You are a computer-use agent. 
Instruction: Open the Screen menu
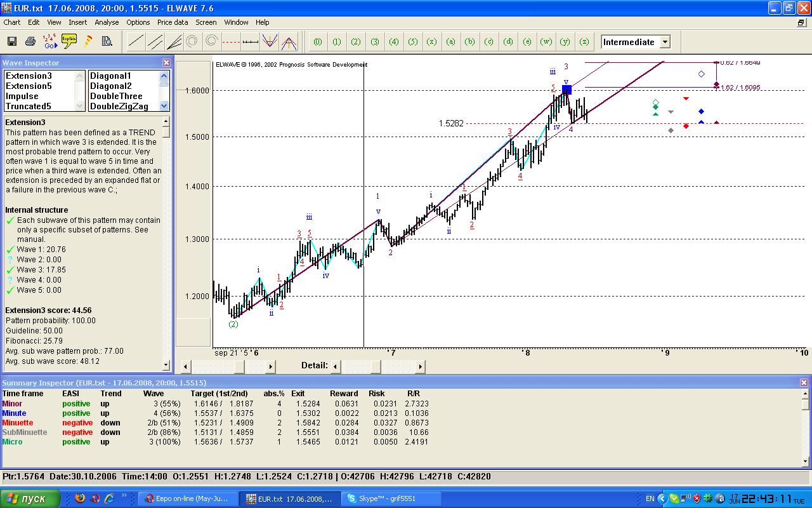tap(206, 22)
